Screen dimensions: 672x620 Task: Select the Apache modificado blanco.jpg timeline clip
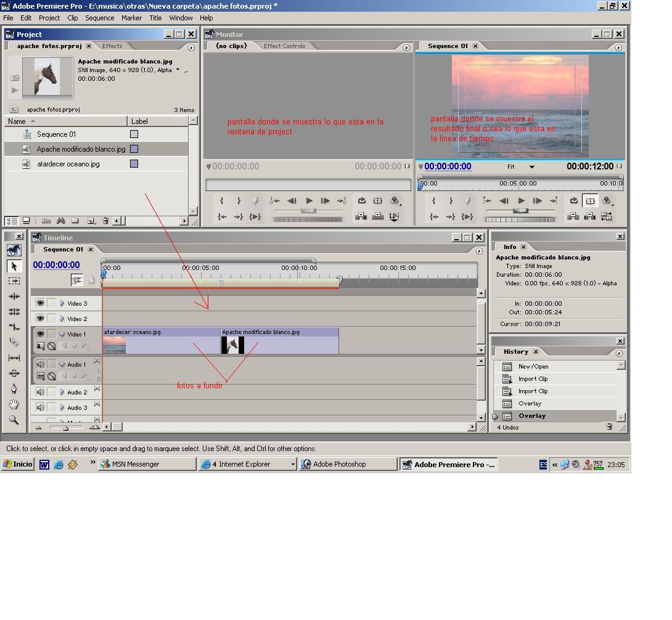click(x=280, y=341)
